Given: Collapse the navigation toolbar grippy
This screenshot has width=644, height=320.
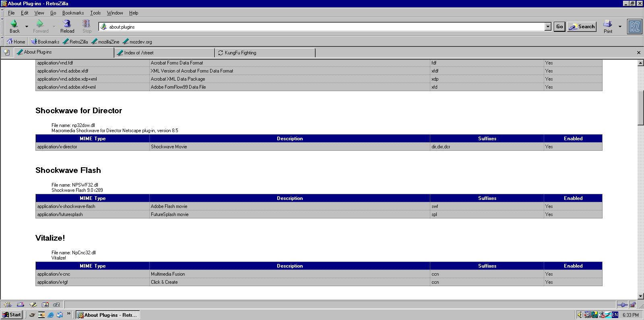Looking at the screenshot, I should pos(2,27).
